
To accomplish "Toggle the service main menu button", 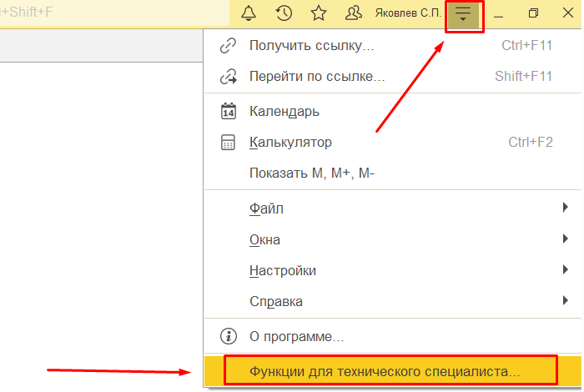I will pos(463,14).
